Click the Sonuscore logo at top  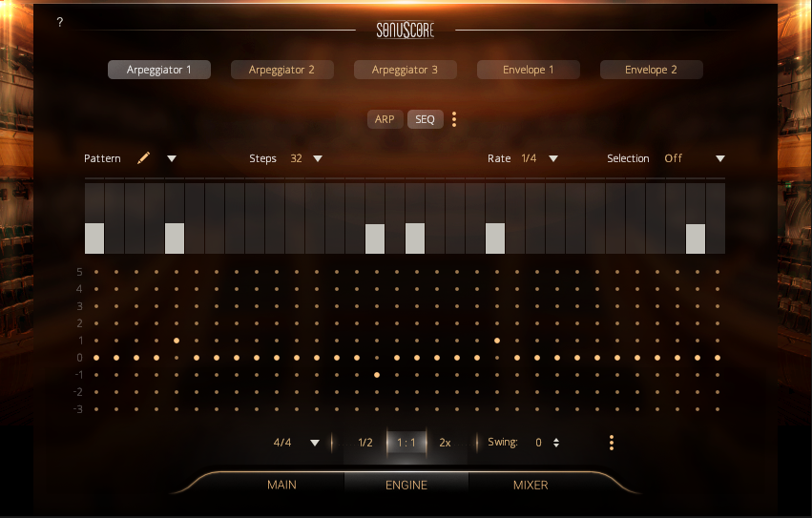pyautogui.click(x=406, y=30)
